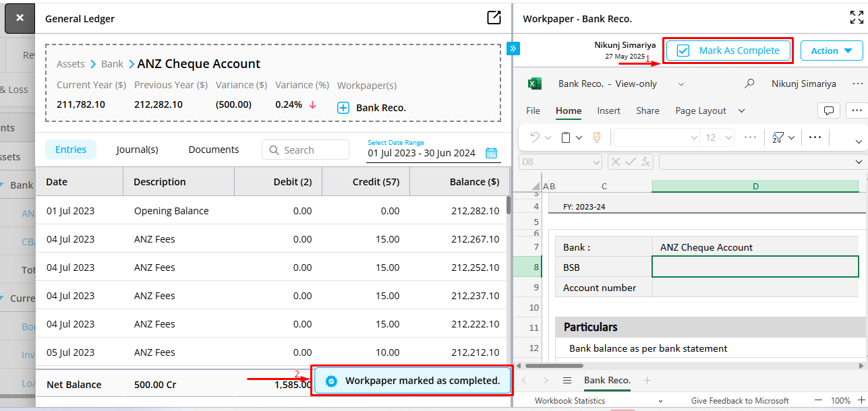The width and height of the screenshot is (868, 411).
Task: Collapse panel using the blue double-chevron
Action: (x=513, y=49)
